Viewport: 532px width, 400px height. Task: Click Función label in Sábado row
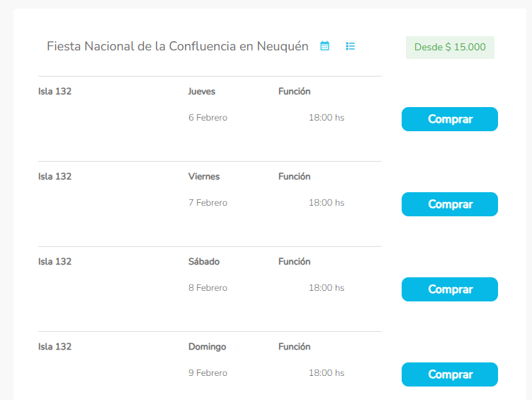coord(294,262)
